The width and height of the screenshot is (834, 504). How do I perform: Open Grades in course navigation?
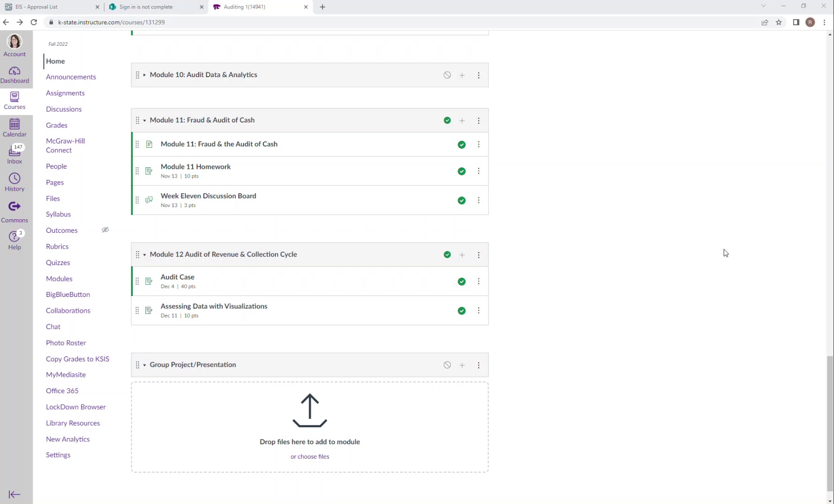point(57,125)
